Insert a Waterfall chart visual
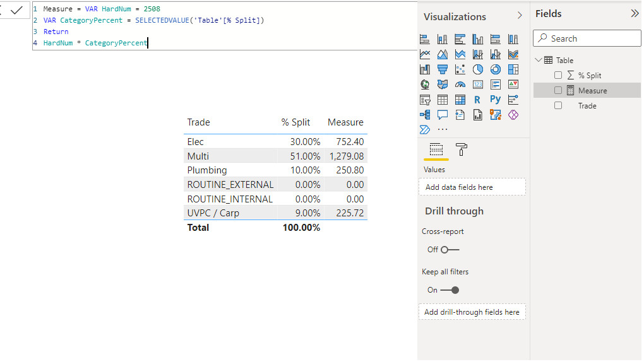The image size is (644, 362). point(425,69)
